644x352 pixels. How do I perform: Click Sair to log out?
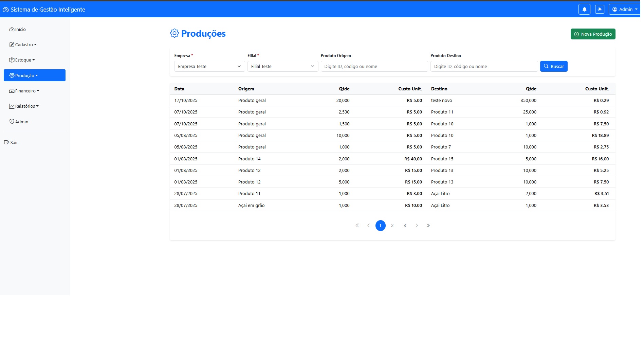point(11,143)
